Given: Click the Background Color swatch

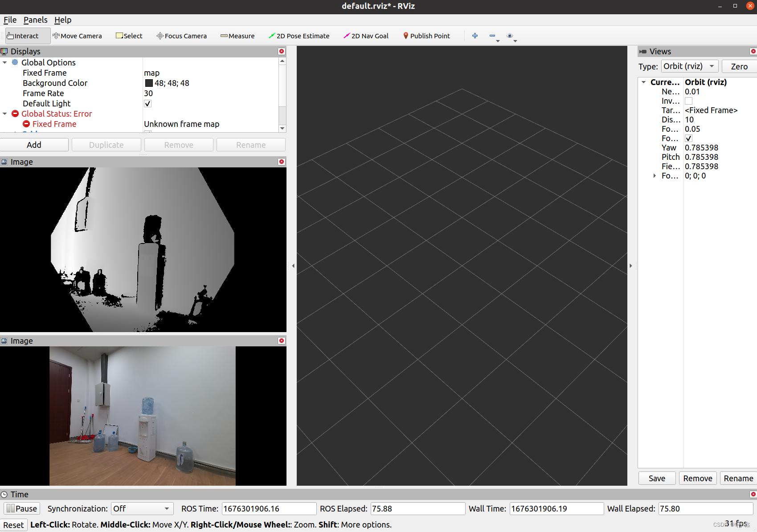Looking at the screenshot, I should point(148,83).
